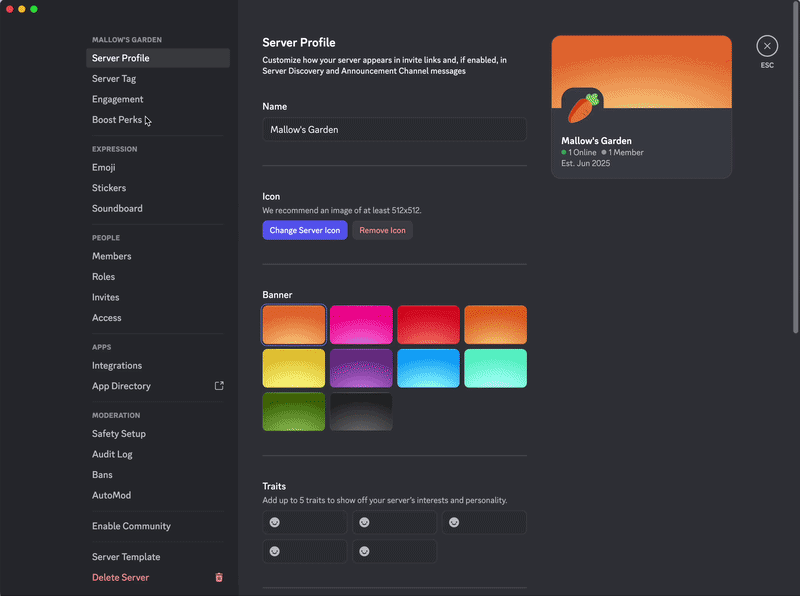Click the smiley icon in the fifth trait slot
Screen dimensions: 800x596
[x=364, y=551]
